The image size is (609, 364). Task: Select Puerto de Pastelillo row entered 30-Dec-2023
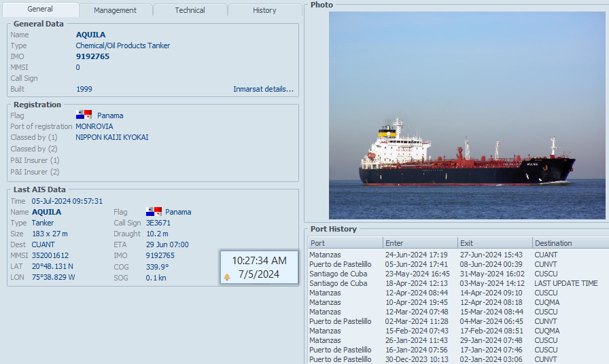pos(458,359)
